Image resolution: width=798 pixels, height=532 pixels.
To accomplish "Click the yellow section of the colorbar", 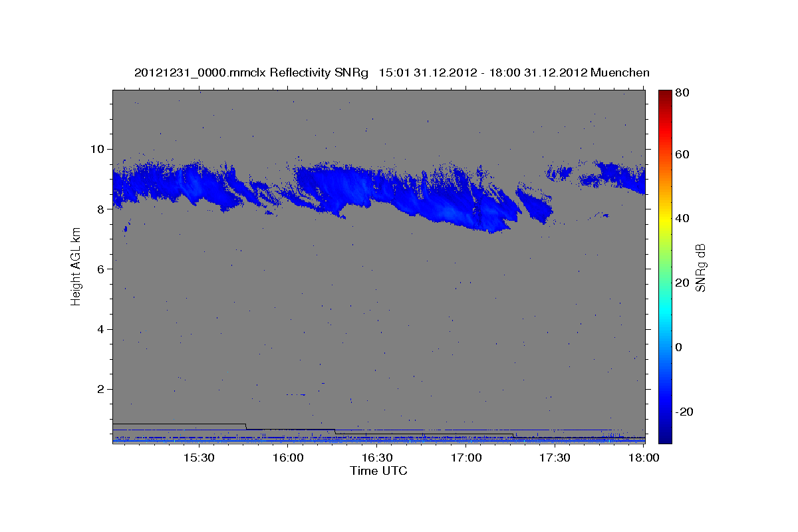I will click(665, 219).
